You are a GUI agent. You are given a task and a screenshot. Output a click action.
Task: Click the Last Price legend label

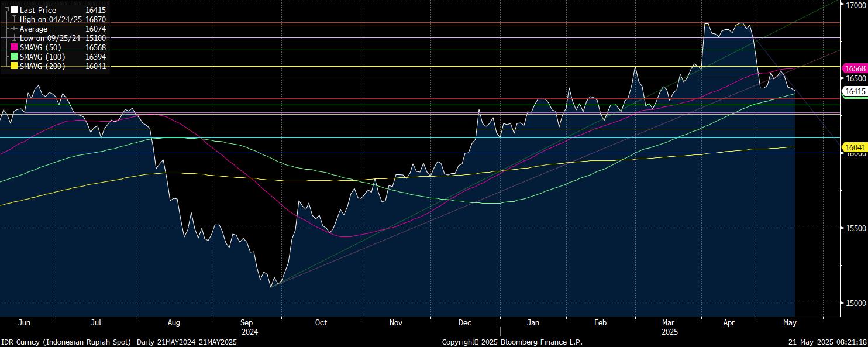tap(38, 10)
